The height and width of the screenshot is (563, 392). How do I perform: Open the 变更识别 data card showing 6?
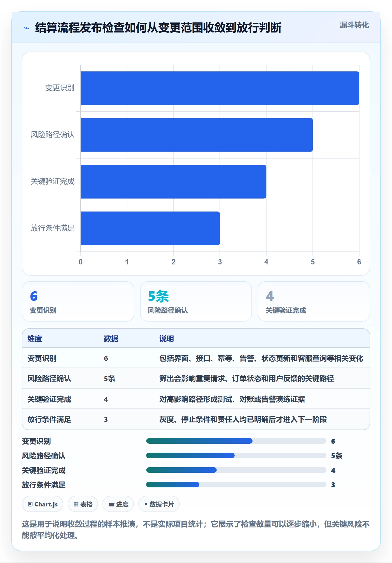pyautogui.click(x=78, y=301)
